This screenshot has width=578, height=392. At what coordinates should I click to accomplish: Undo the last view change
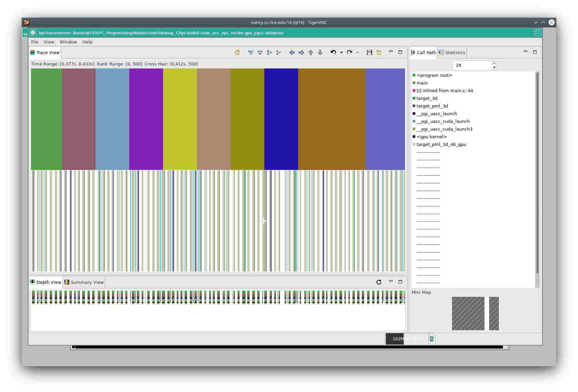tap(333, 52)
